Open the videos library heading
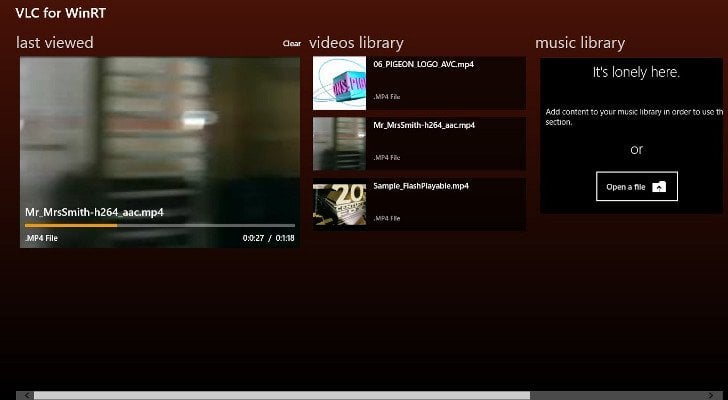728x400 pixels. [x=356, y=43]
